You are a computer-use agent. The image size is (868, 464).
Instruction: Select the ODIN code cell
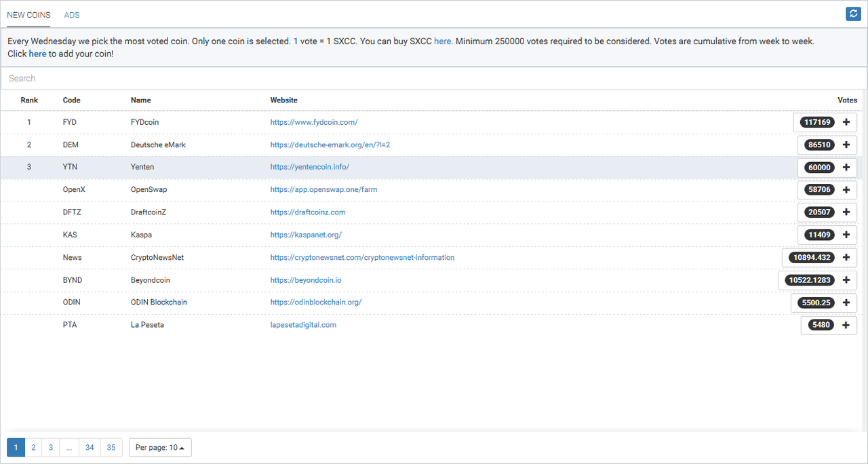(72, 302)
